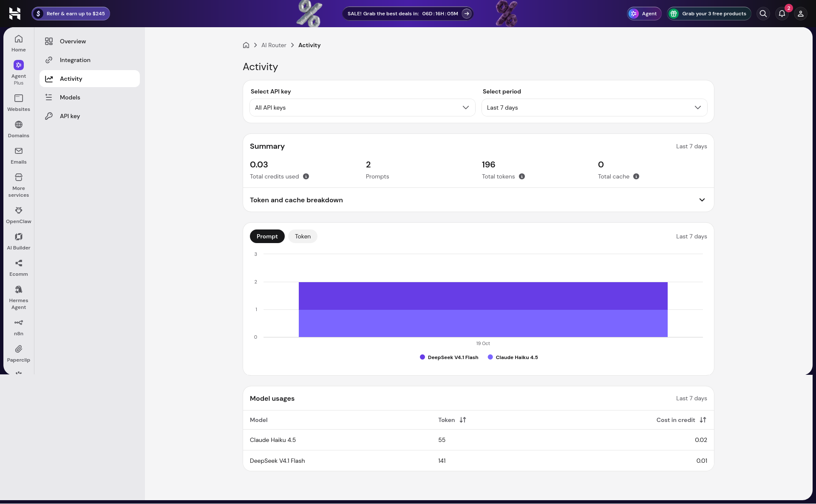
Task: Open notifications bell icon
Action: (782, 14)
